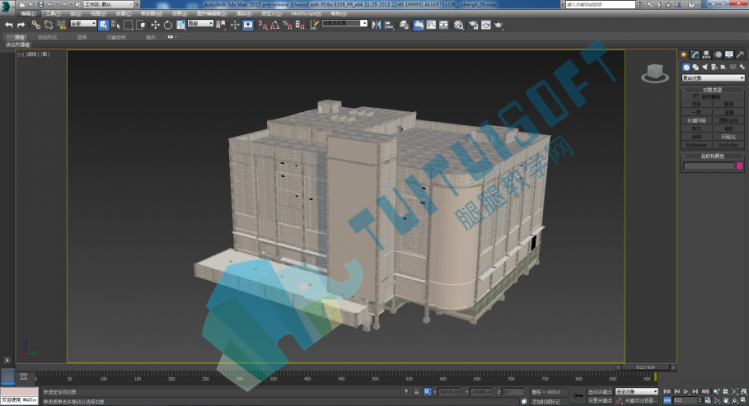Open the Compound Objects category dropdown
The width and height of the screenshot is (749, 406).
(x=713, y=78)
